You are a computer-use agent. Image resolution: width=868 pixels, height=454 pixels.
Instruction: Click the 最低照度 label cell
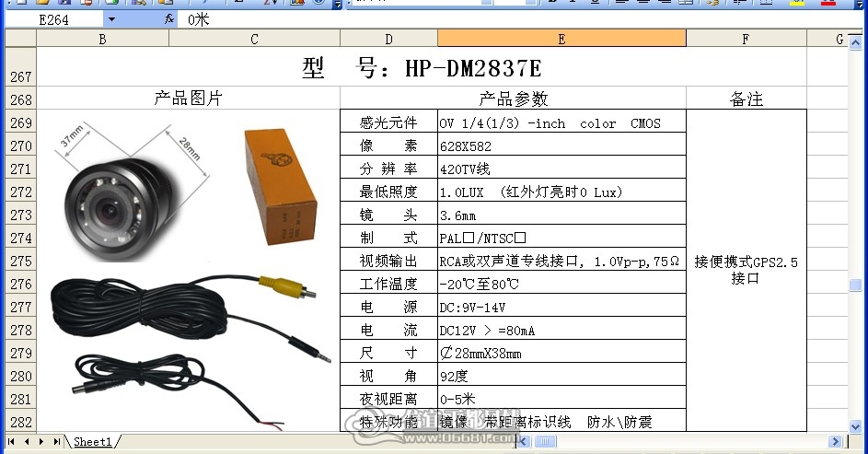pyautogui.click(x=388, y=191)
